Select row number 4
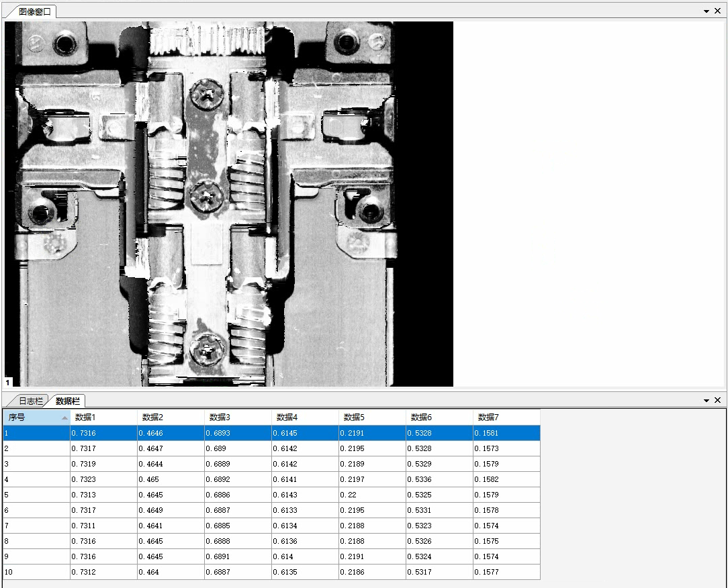This screenshot has width=728, height=588. click(x=37, y=479)
